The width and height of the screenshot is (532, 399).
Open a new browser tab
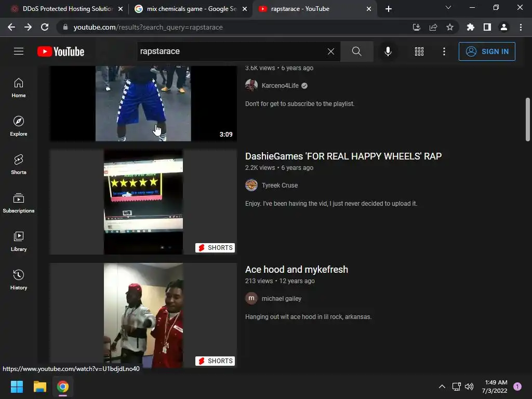[x=389, y=9]
